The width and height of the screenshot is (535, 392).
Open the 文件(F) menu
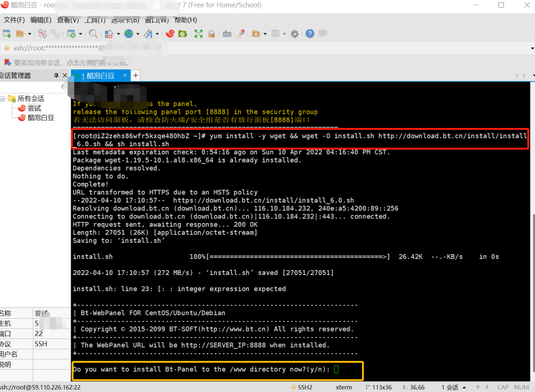(x=14, y=20)
